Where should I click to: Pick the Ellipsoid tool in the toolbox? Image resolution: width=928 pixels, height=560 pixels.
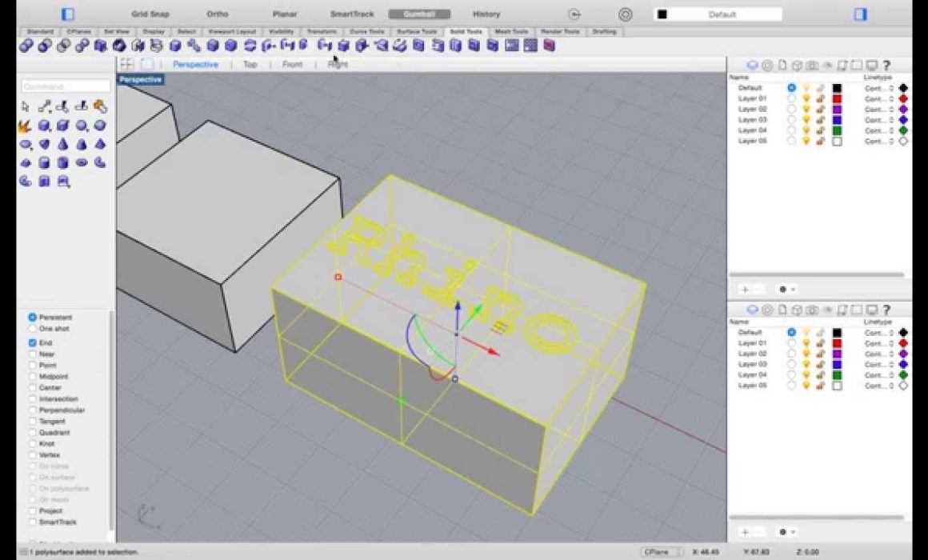pos(25,145)
